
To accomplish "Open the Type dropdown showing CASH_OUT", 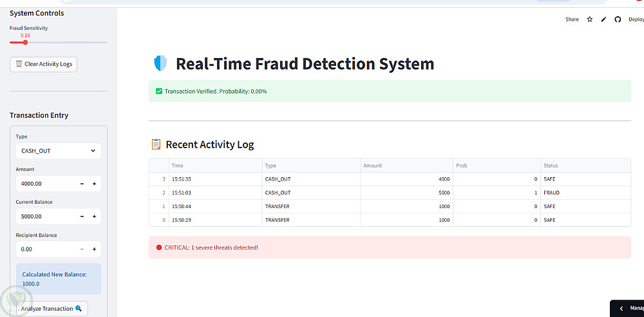I will pos(59,151).
